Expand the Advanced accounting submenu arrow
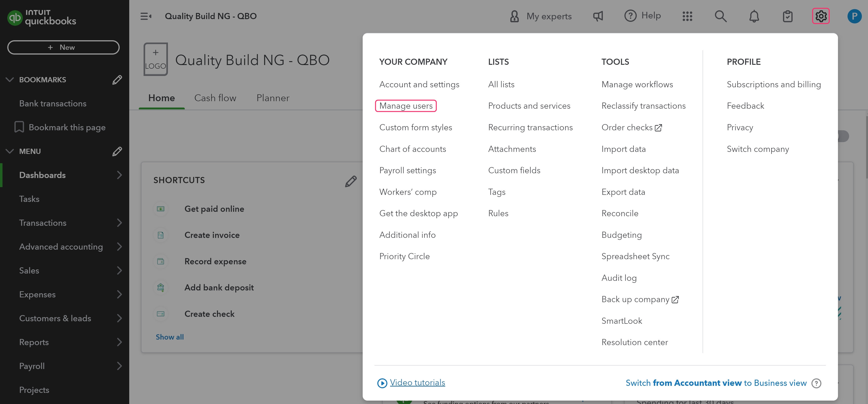The width and height of the screenshot is (868, 404). click(119, 246)
